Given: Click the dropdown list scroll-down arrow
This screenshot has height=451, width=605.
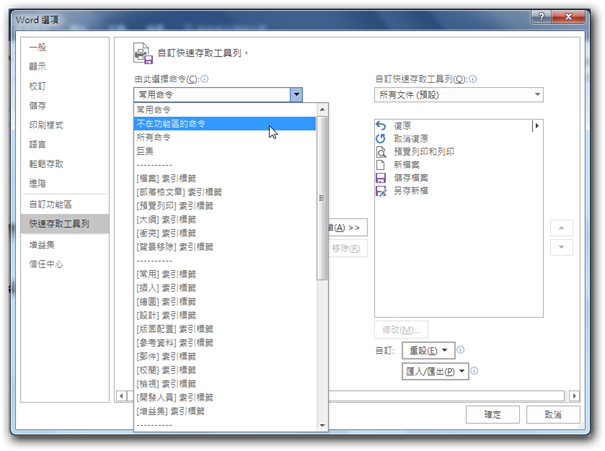Looking at the screenshot, I should 322,426.
